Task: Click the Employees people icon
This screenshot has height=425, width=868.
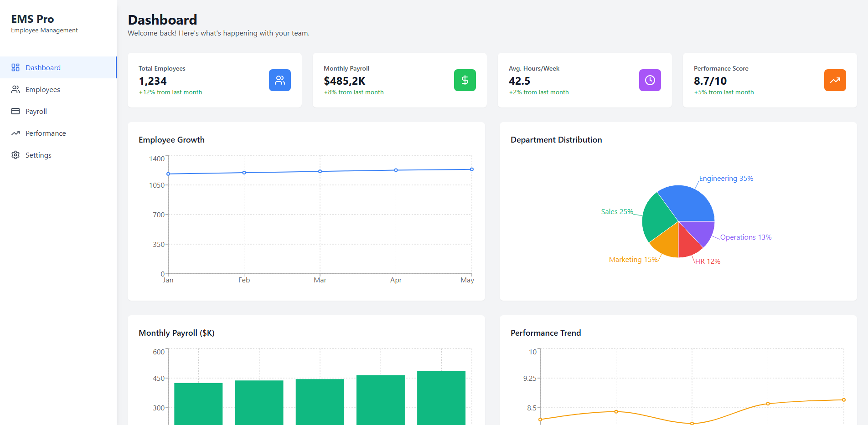Action: pyautogui.click(x=15, y=89)
